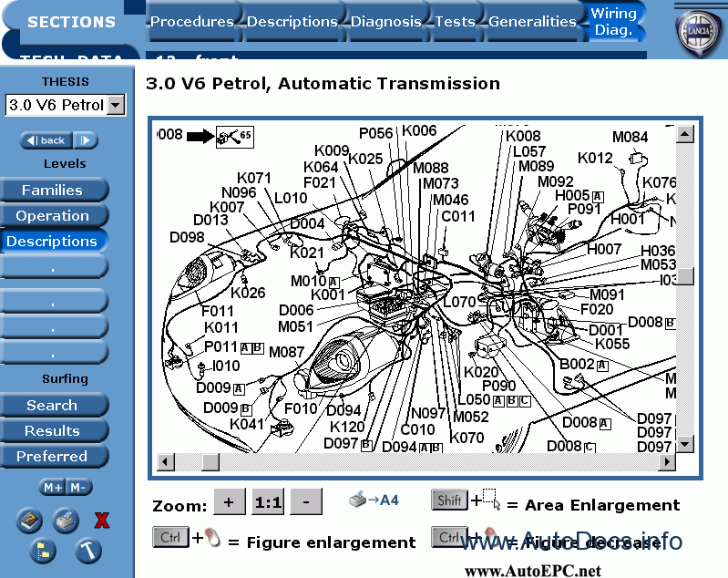Switch to the Tests tab
728x578 pixels.
click(455, 22)
